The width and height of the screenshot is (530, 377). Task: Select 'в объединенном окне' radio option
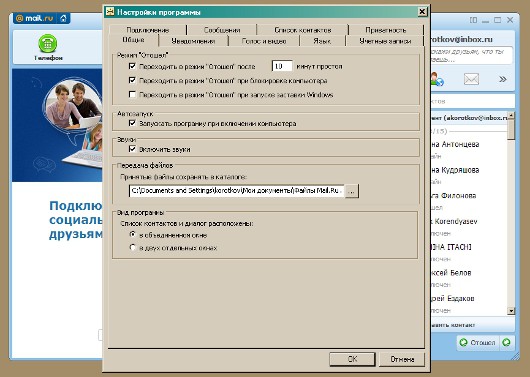[132, 234]
